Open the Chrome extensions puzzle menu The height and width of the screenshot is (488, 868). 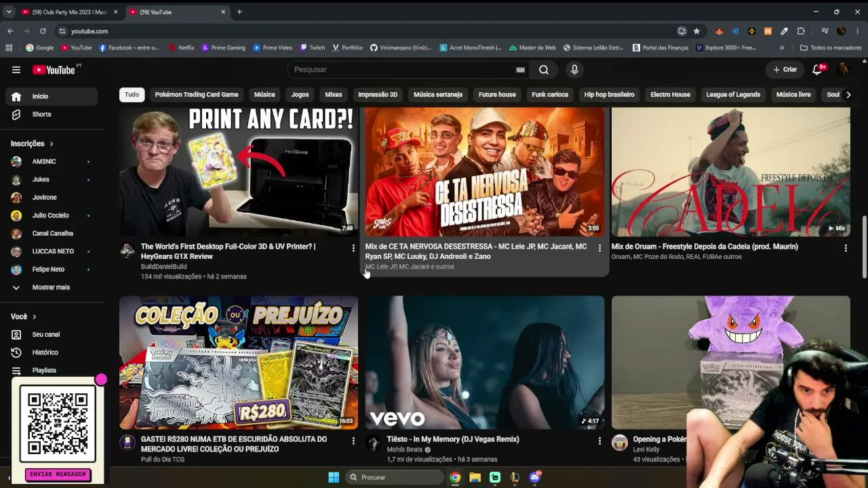pos(801,31)
